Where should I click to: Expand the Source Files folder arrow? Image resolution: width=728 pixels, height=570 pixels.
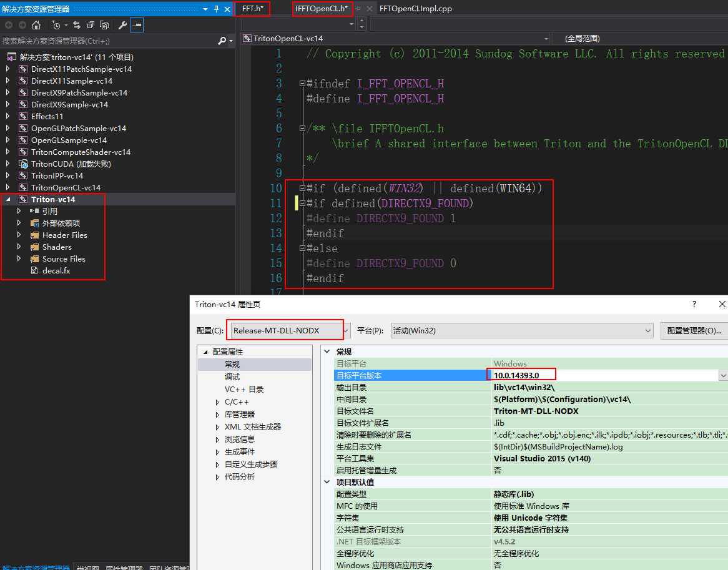click(19, 259)
